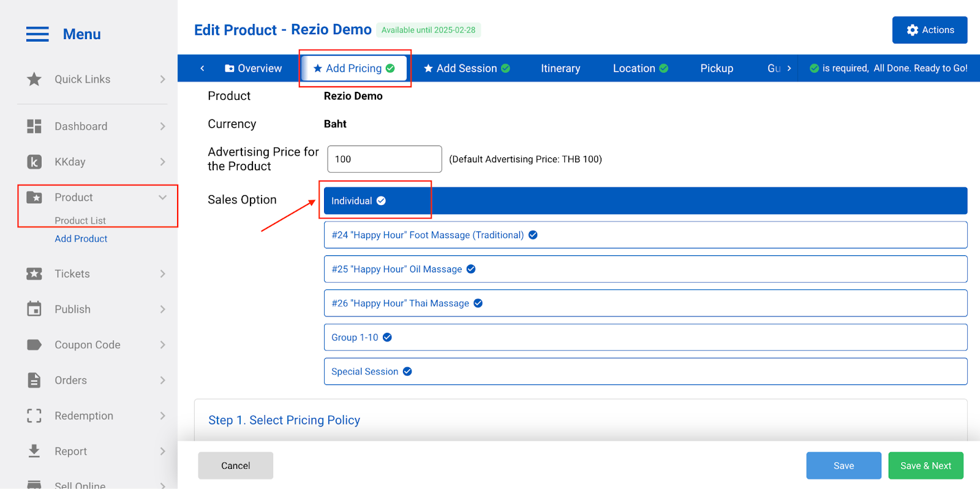The width and height of the screenshot is (980, 489).
Task: Click the Redemption scan-frame icon
Action: [34, 416]
